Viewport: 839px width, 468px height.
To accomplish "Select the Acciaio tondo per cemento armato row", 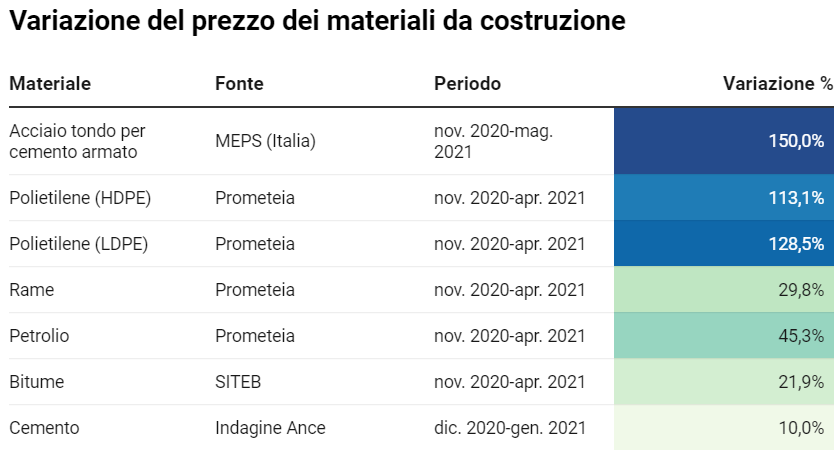I will point(77,141).
